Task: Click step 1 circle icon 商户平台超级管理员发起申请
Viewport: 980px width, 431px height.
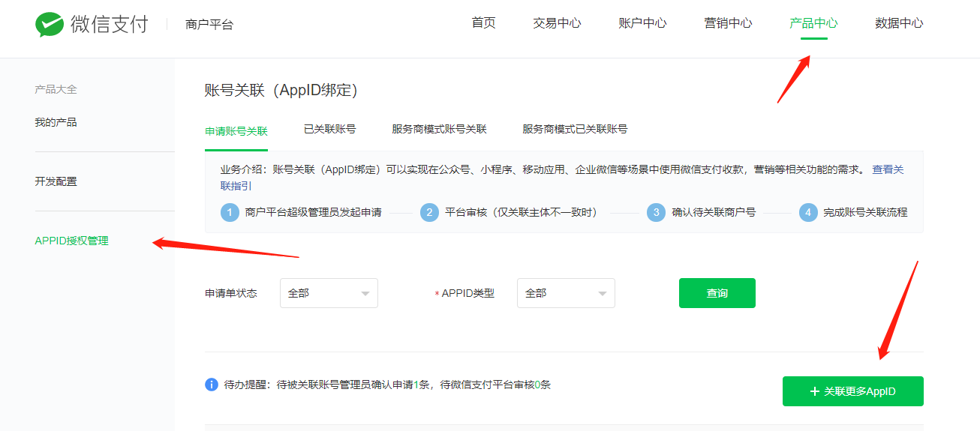Action: pos(230,212)
